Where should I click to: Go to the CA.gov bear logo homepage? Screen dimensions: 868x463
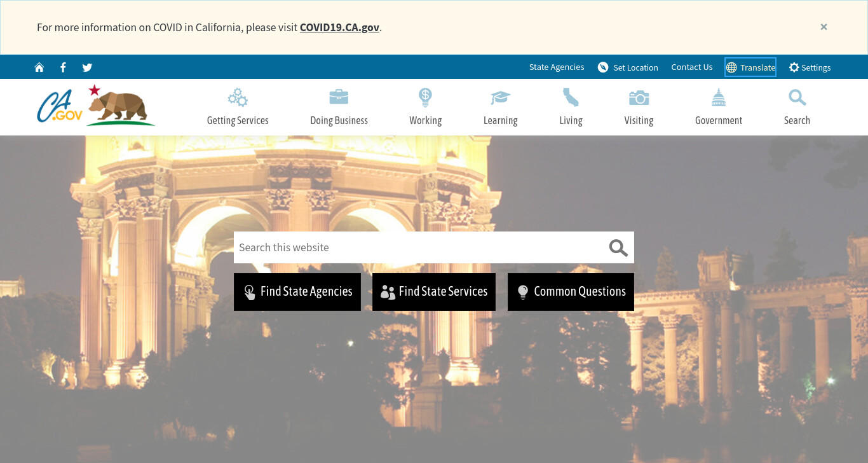(x=95, y=106)
